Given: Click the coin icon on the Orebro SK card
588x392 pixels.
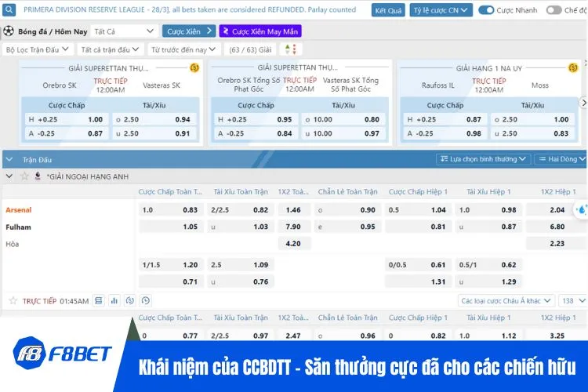Looking at the screenshot, I should pos(194,68).
